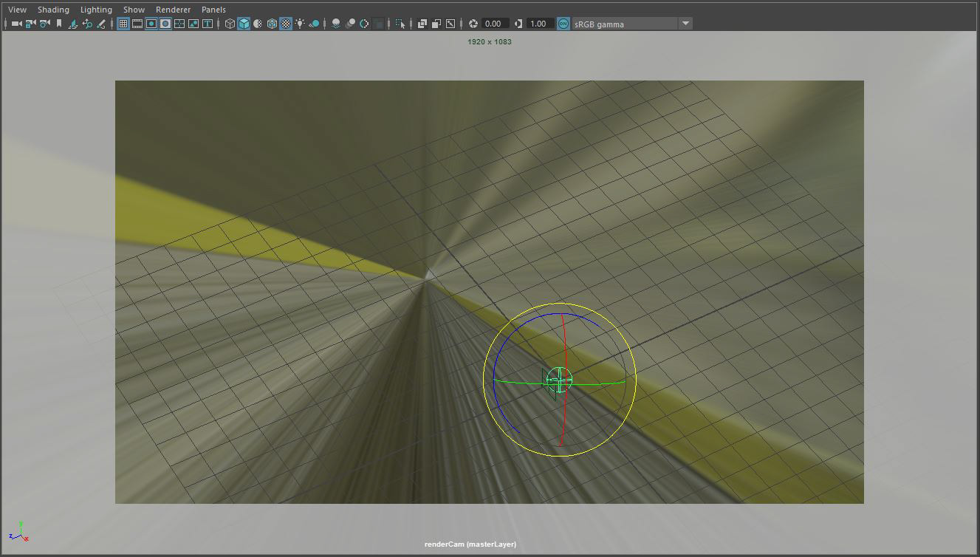This screenshot has width=980, height=557.
Task: Click the Bookmarks icon
Action: coord(59,24)
